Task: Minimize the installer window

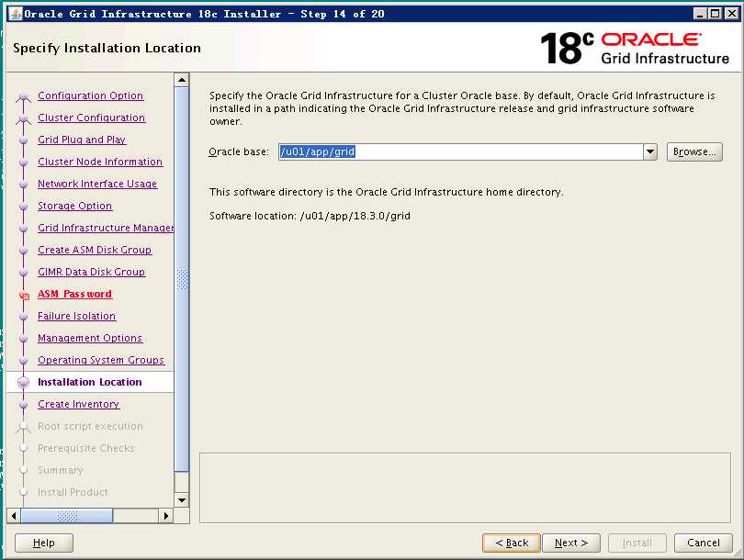Action: (x=700, y=14)
